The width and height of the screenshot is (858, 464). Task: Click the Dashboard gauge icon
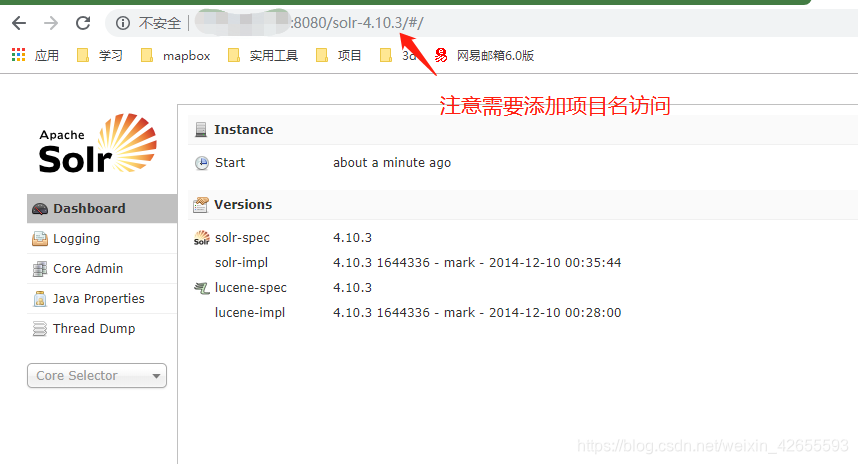[x=40, y=209]
